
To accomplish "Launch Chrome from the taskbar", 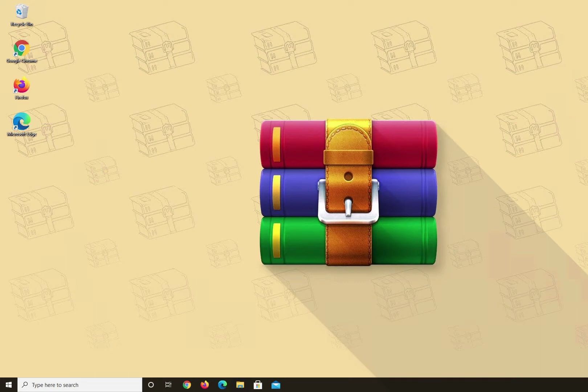I will coord(187,385).
